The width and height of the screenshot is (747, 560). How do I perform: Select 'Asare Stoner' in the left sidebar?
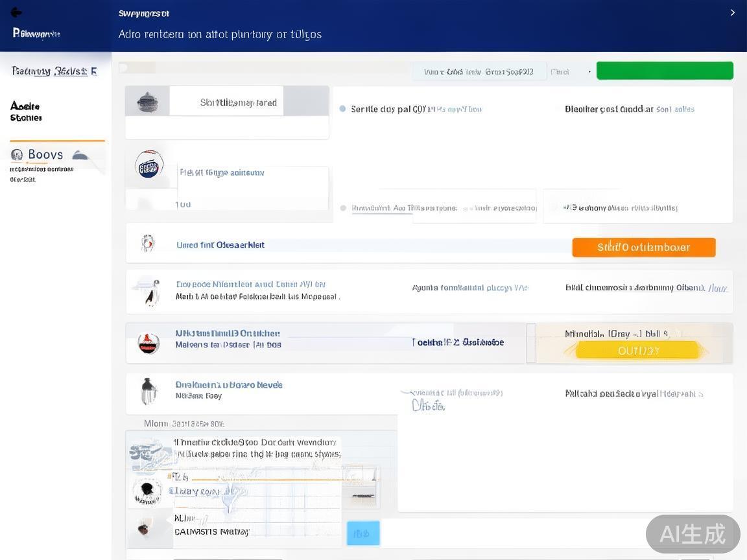coord(26,111)
